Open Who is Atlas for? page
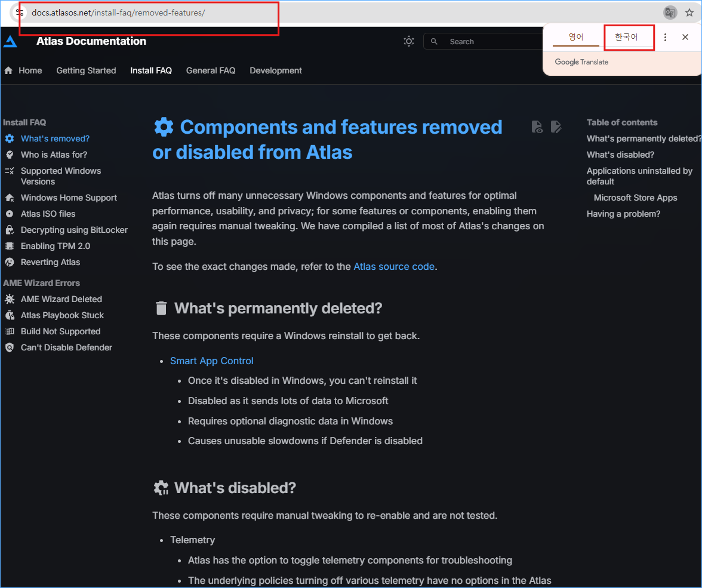The width and height of the screenshot is (702, 588). click(x=54, y=155)
